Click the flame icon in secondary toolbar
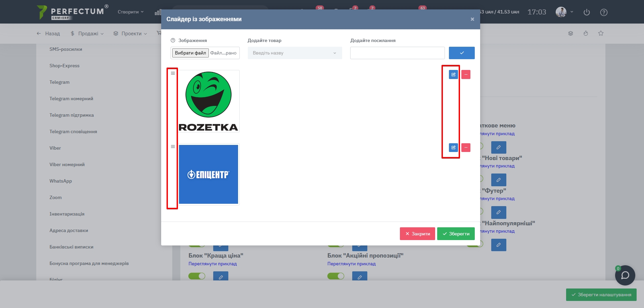The image size is (644, 308). (x=586, y=33)
